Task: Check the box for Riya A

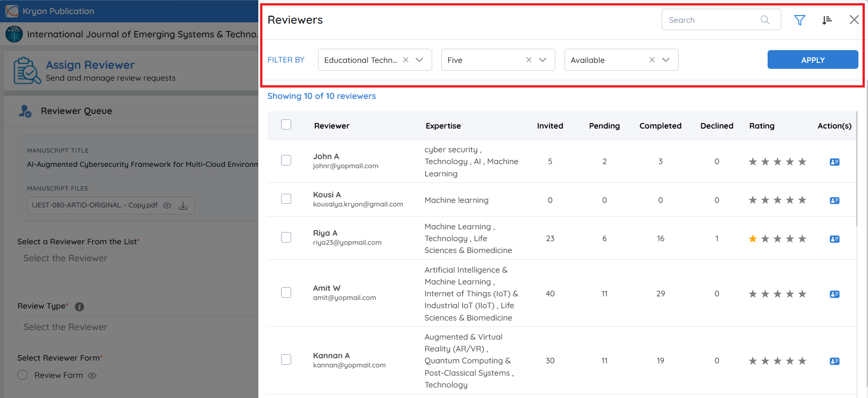Action: [286, 238]
